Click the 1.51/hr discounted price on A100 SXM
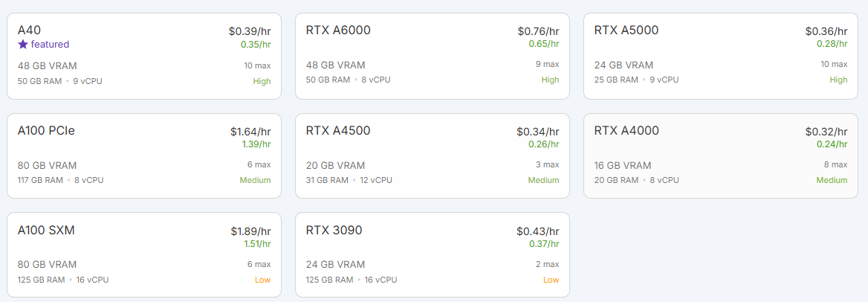Screen dimensions: 868x302 tap(257, 243)
